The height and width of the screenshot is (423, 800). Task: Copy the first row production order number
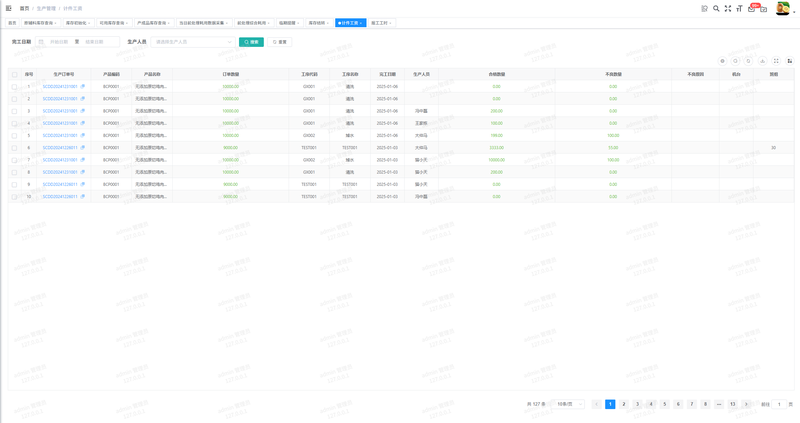coord(83,87)
